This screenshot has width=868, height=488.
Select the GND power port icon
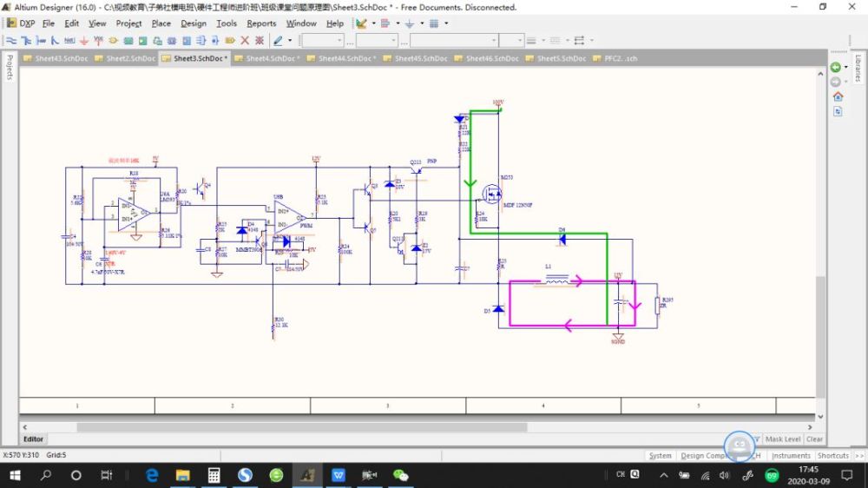(84, 40)
